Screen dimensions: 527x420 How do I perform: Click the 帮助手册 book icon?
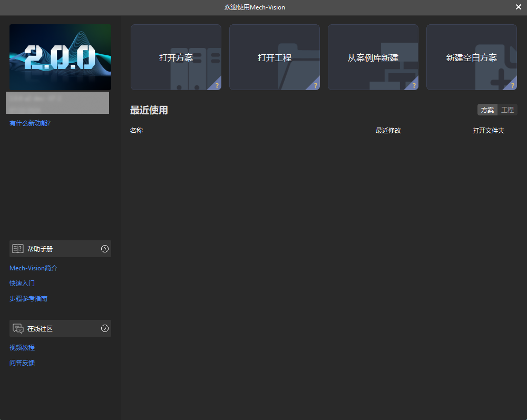coord(18,249)
